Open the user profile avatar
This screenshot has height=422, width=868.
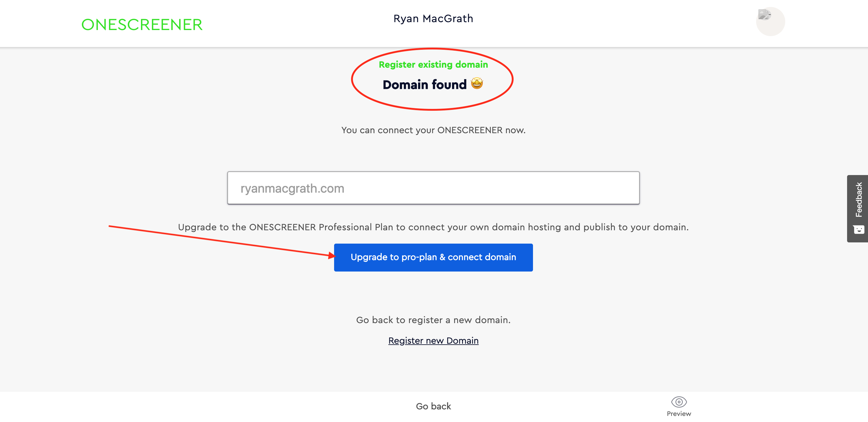coord(770,21)
